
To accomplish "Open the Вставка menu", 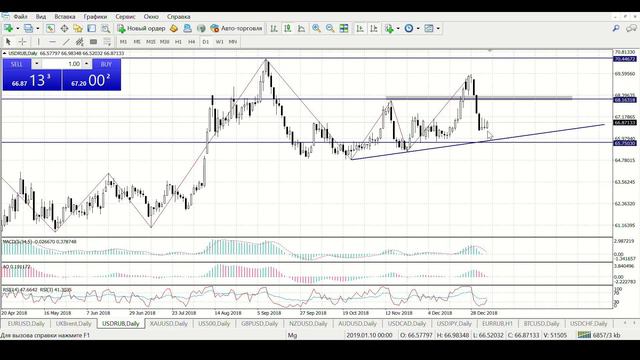I will pyautogui.click(x=64, y=17).
